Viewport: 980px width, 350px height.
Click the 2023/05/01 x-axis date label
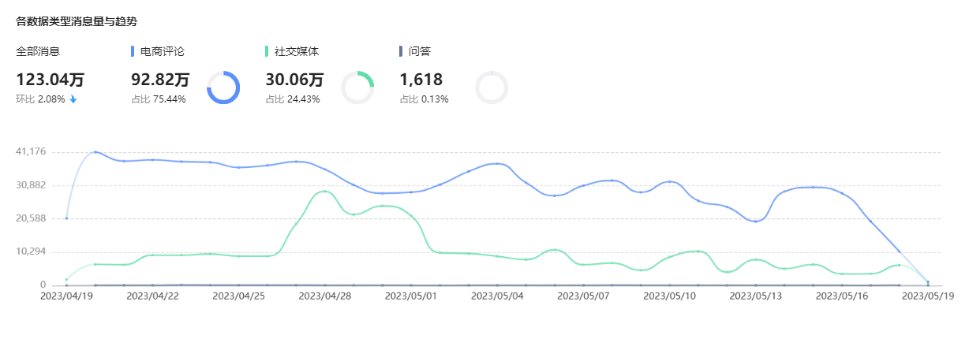[410, 296]
